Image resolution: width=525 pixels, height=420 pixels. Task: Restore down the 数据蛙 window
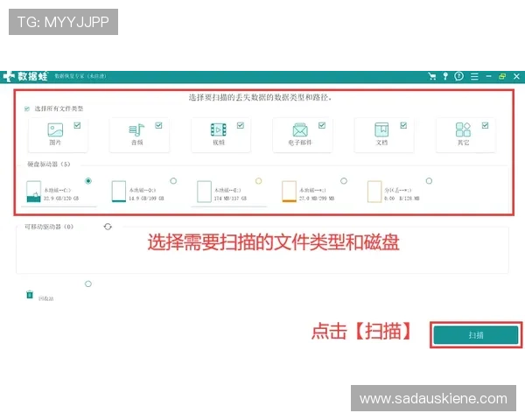502,76
